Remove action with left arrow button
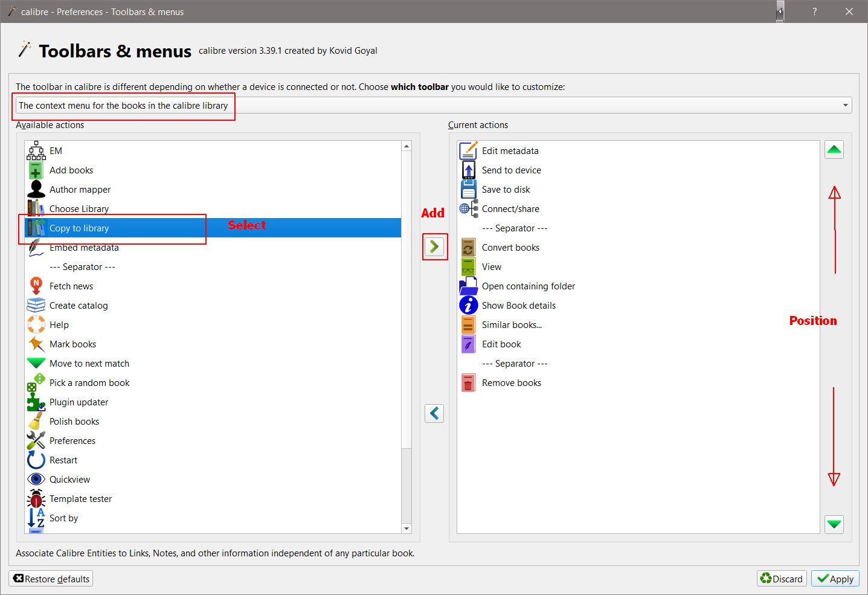This screenshot has width=868, height=595. coord(434,413)
